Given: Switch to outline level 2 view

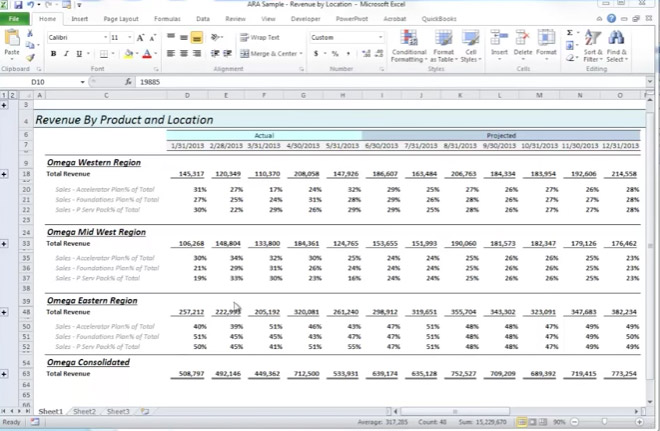Looking at the screenshot, I should [x=12, y=96].
